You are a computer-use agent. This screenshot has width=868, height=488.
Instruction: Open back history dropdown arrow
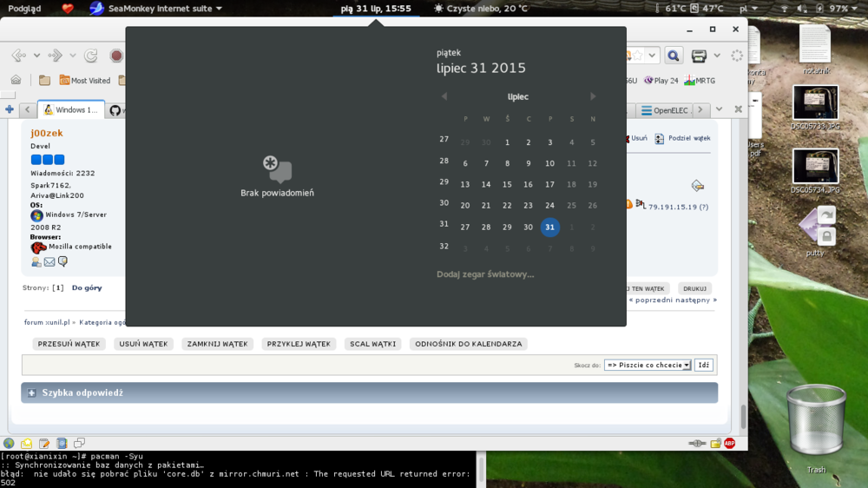[x=36, y=56]
